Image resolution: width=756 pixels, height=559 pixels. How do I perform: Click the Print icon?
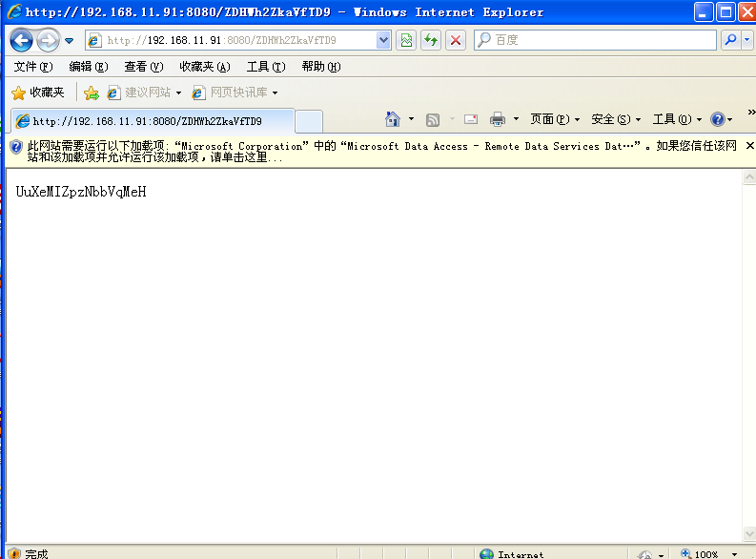coord(497,119)
